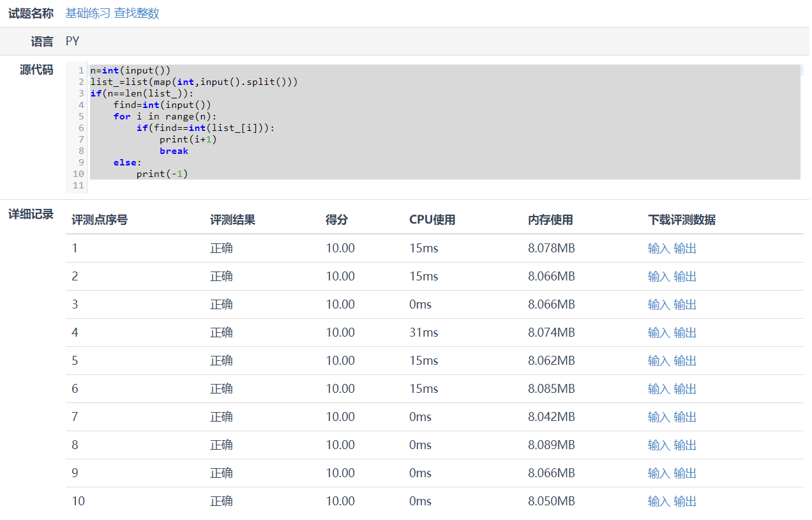The width and height of the screenshot is (812, 520).
Task: Click the 8.050MB memory value
Action: (x=552, y=501)
